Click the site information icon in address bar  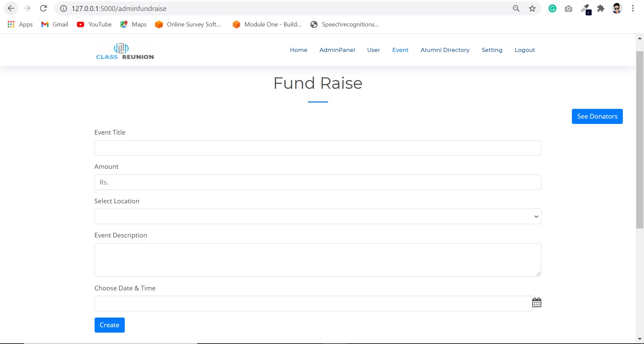(x=63, y=9)
